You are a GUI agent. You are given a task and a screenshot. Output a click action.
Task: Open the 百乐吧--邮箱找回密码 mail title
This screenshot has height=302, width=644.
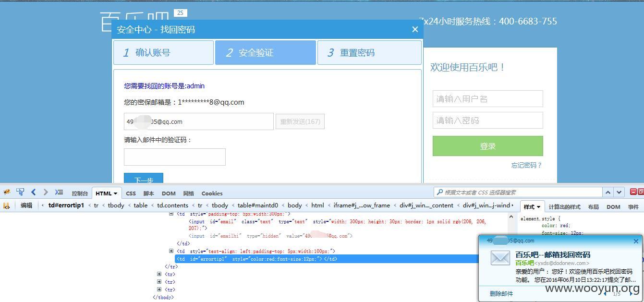click(553, 254)
